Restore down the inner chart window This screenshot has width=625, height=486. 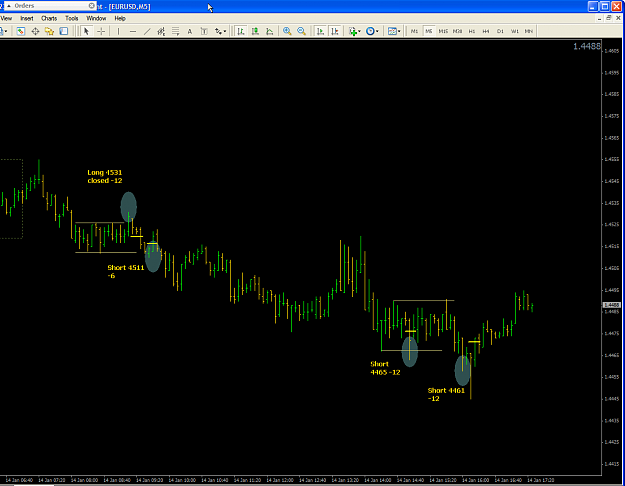click(x=609, y=18)
